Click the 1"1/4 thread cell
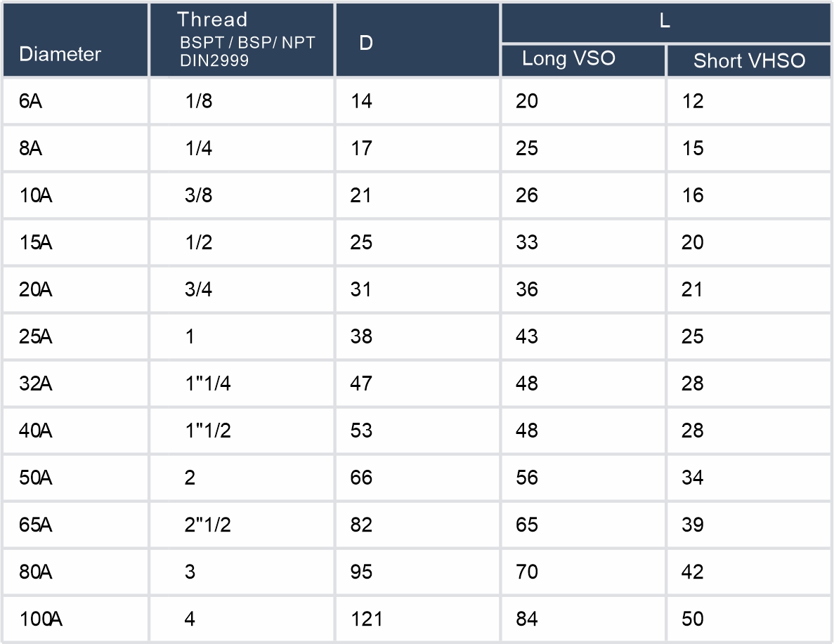Screen dimensions: 834x644 [x=208, y=383]
